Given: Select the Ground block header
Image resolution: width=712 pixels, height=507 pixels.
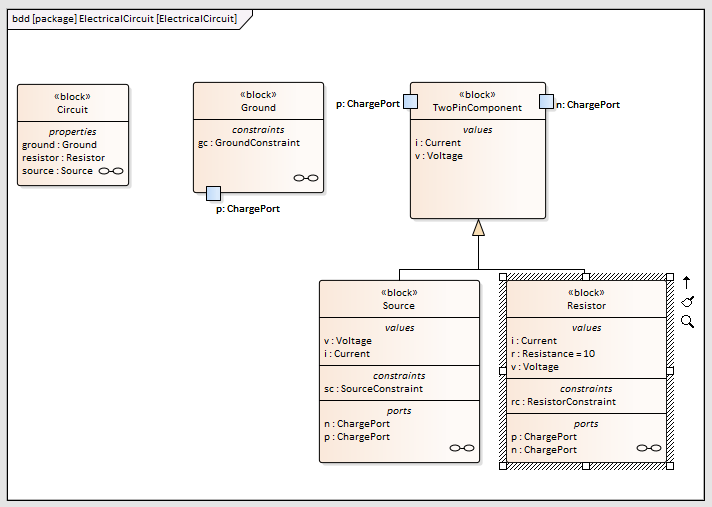Looking at the screenshot, I should click(258, 102).
